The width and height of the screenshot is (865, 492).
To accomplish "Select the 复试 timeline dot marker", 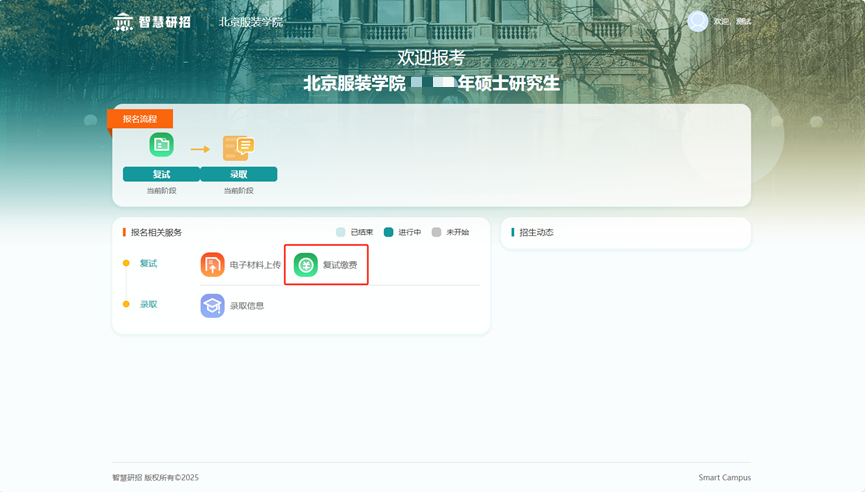I will pyautogui.click(x=126, y=264).
